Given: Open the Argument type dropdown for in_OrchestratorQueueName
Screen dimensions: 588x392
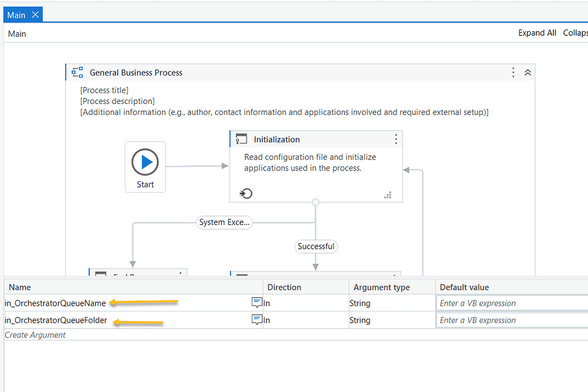Looking at the screenshot, I should pos(392,303).
